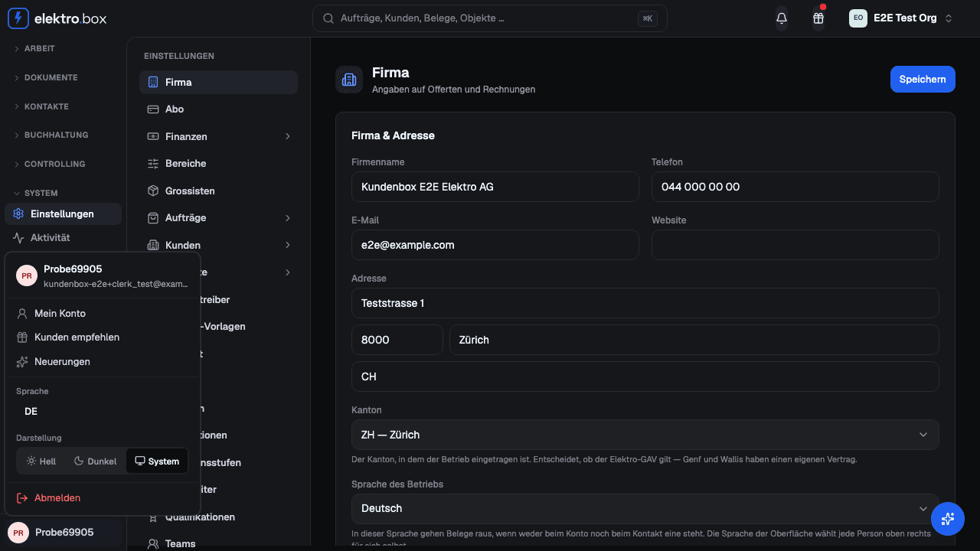
Task: Open the Kanton dropdown
Action: pos(645,435)
